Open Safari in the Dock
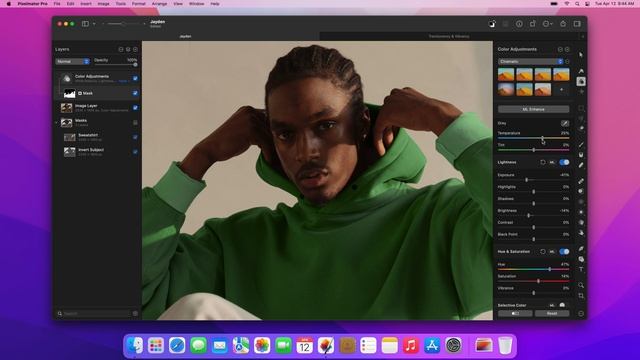This screenshot has width=640, height=360. (x=177, y=346)
